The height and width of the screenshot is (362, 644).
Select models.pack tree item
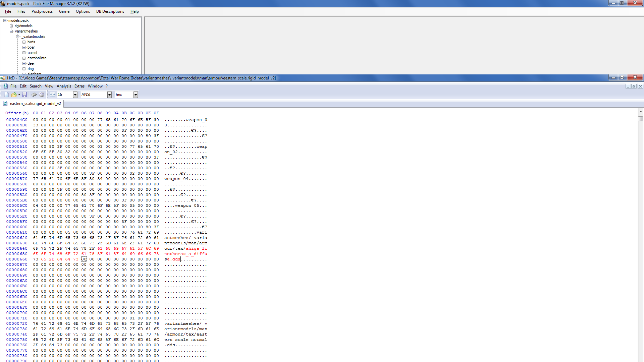[18, 20]
